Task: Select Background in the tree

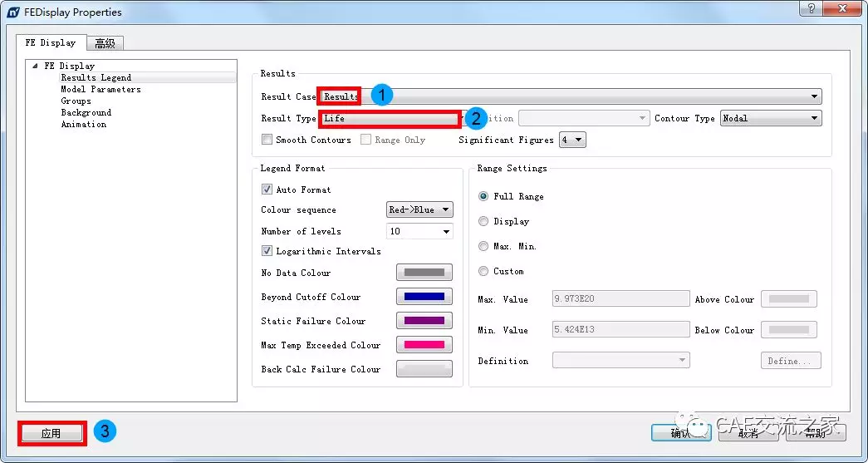Action: point(86,112)
